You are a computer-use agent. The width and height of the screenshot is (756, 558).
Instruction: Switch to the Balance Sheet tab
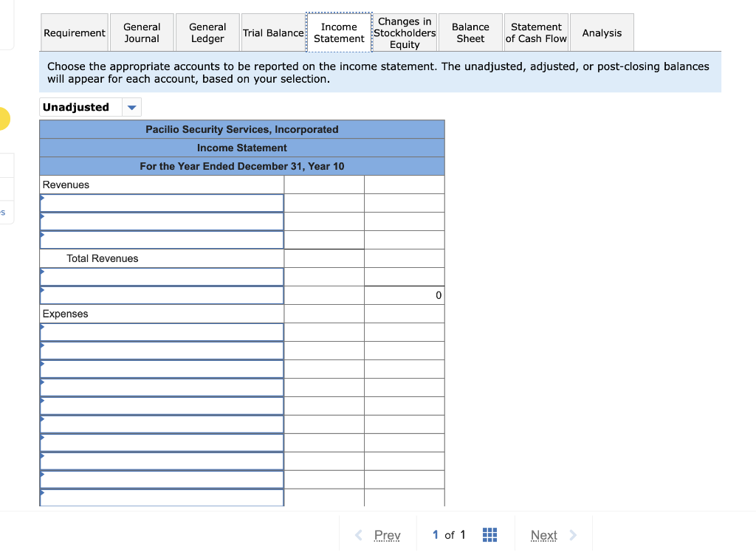coord(470,32)
